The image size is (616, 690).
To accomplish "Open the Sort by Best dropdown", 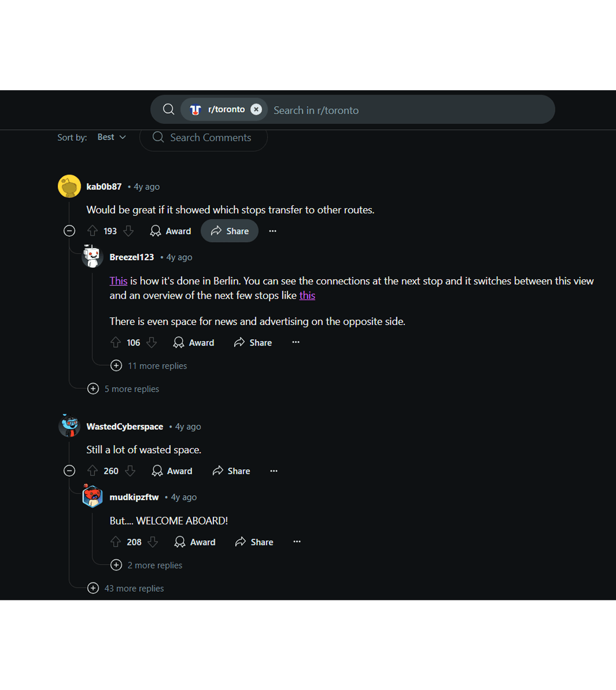I will pos(112,137).
